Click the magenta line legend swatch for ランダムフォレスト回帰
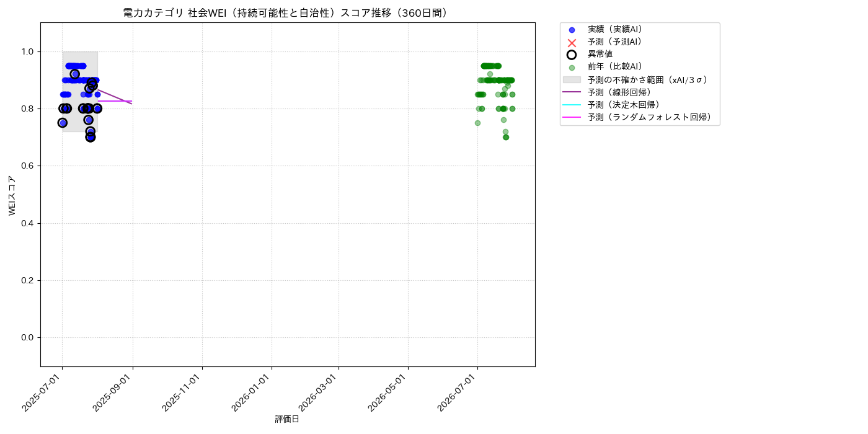 pos(572,117)
